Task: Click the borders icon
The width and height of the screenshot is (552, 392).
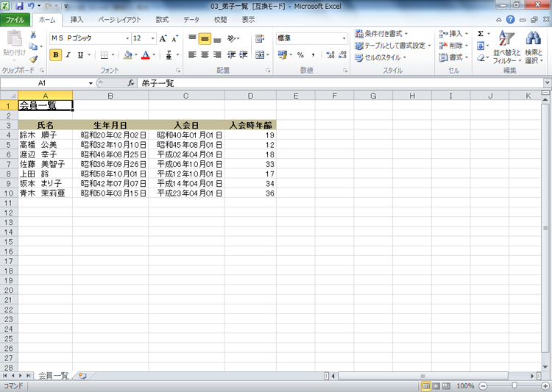Action: (105, 55)
